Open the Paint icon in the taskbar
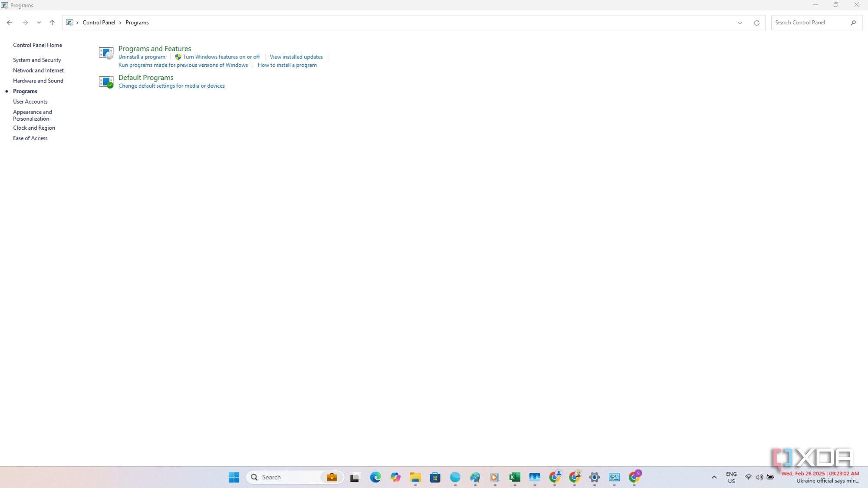Viewport: 868px width, 488px height. 475,477
